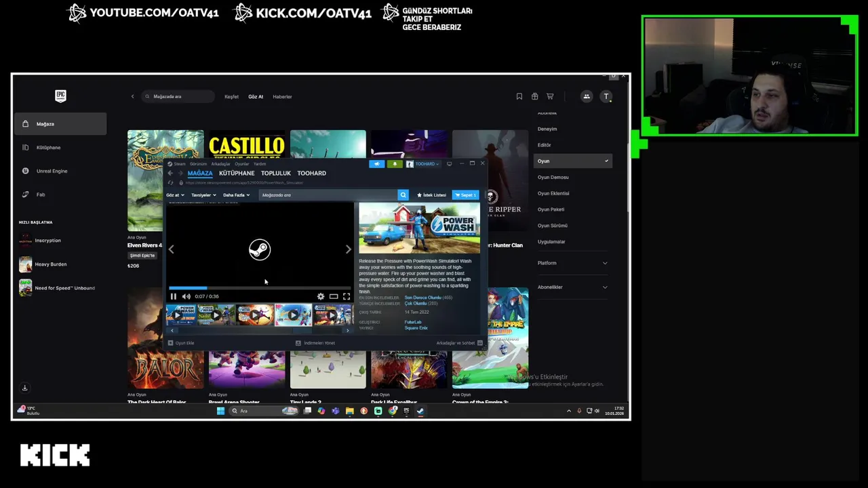Viewport: 868px width, 488px height.
Task: Select the Editör filter option
Action: (545, 145)
